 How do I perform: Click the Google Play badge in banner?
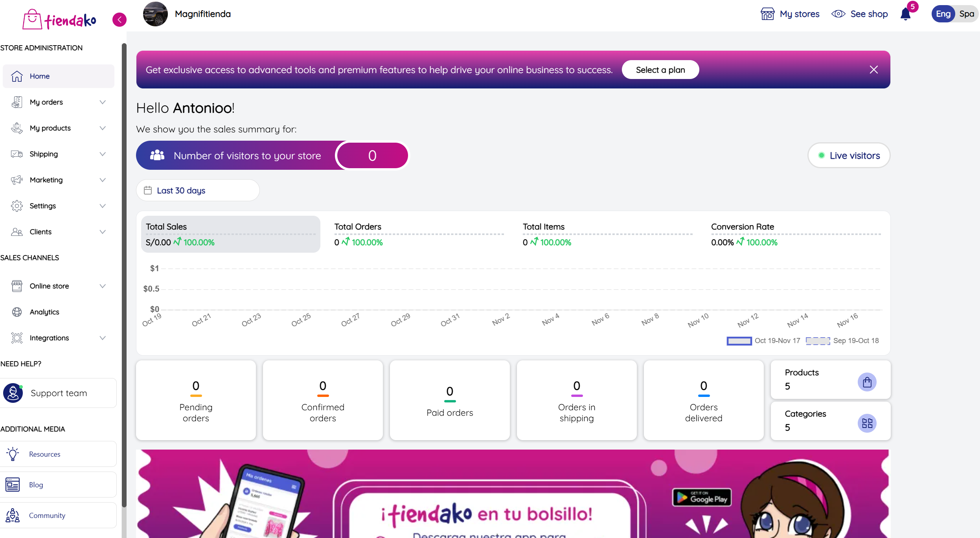coord(702,498)
